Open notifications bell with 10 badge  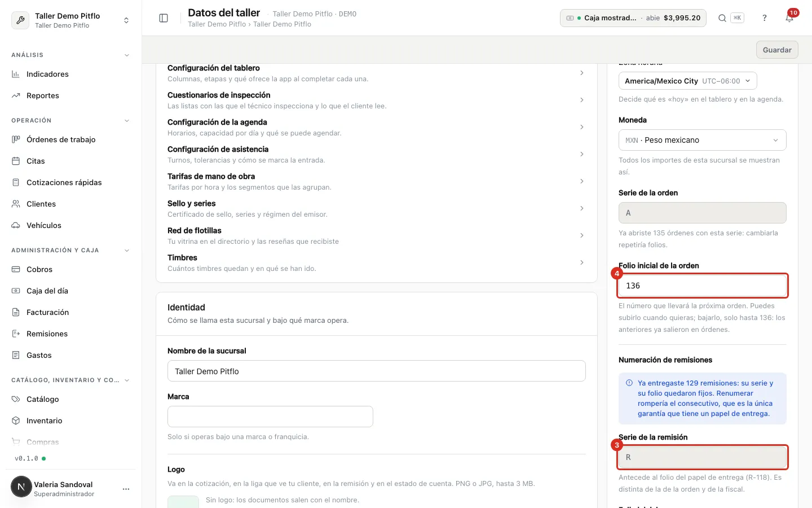click(789, 18)
